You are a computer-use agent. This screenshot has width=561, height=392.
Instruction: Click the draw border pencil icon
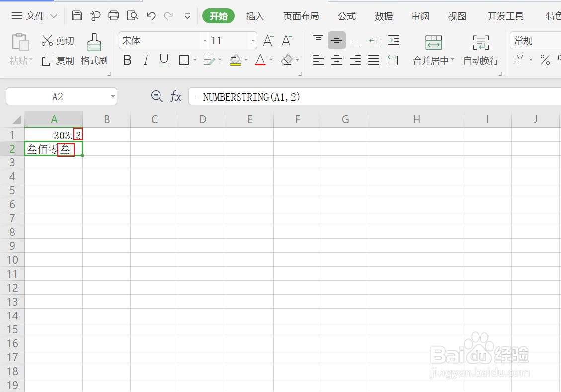(x=209, y=60)
